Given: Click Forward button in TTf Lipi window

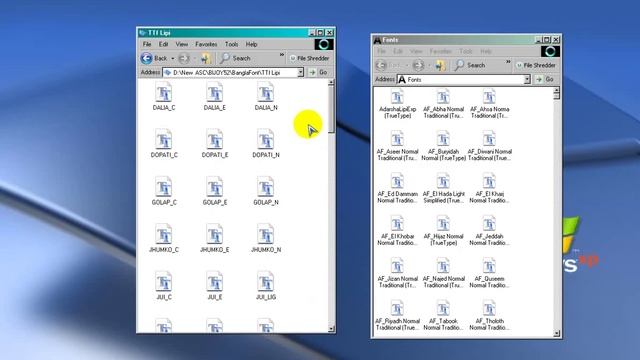Looking at the screenshot, I should (x=184, y=58).
